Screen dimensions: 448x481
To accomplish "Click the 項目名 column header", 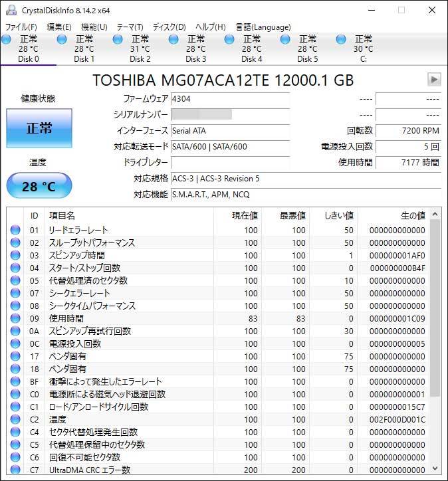I will pyautogui.click(x=62, y=216).
